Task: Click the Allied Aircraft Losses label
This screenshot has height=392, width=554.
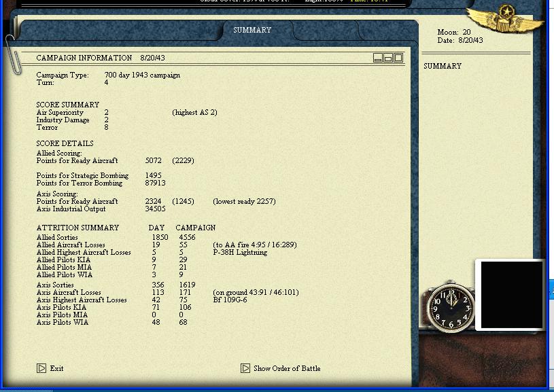Action: pyautogui.click(x=71, y=245)
